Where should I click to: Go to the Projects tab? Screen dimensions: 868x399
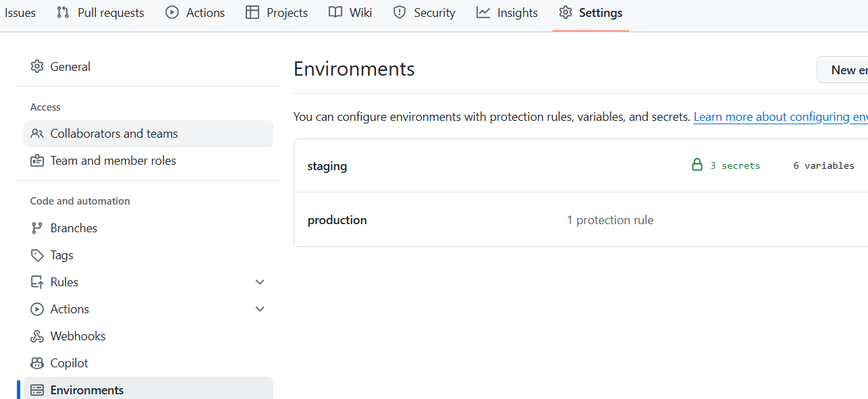[x=277, y=13]
